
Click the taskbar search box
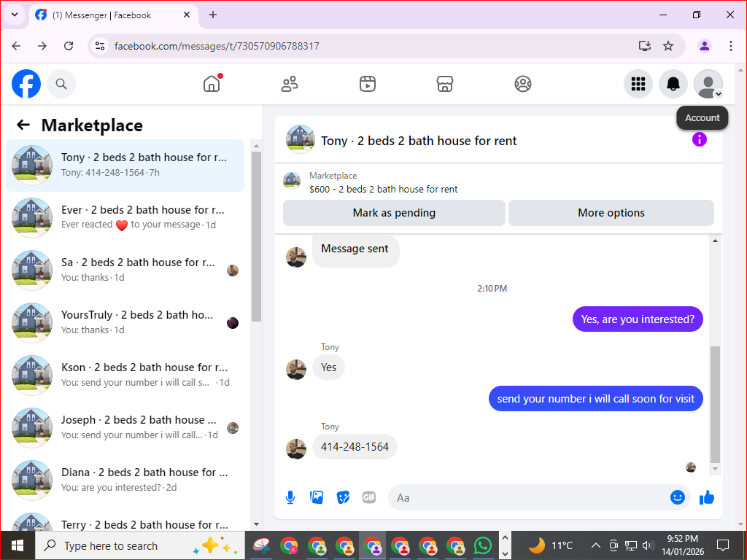140,545
